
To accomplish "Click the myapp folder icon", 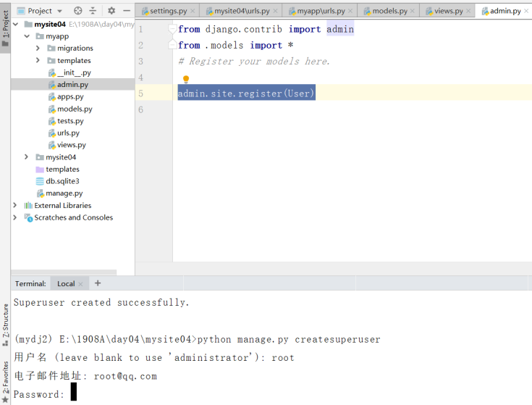I will click(40, 36).
